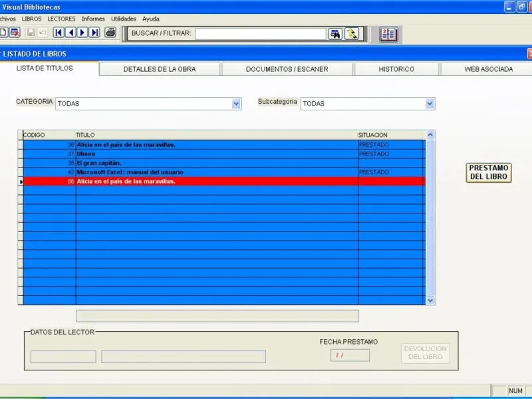Click the BUSCAR / FILTRAR text field

260,34
